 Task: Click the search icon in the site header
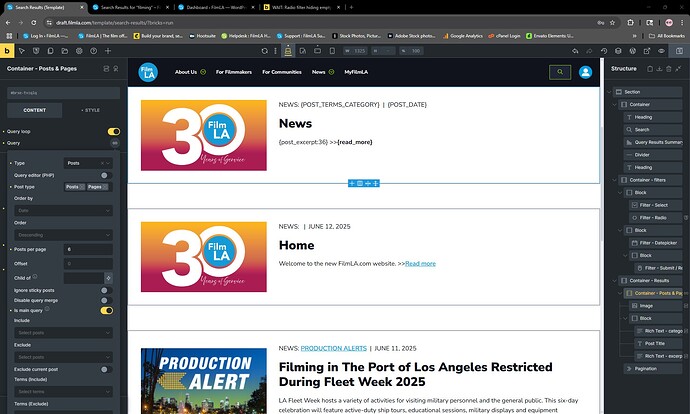click(560, 72)
